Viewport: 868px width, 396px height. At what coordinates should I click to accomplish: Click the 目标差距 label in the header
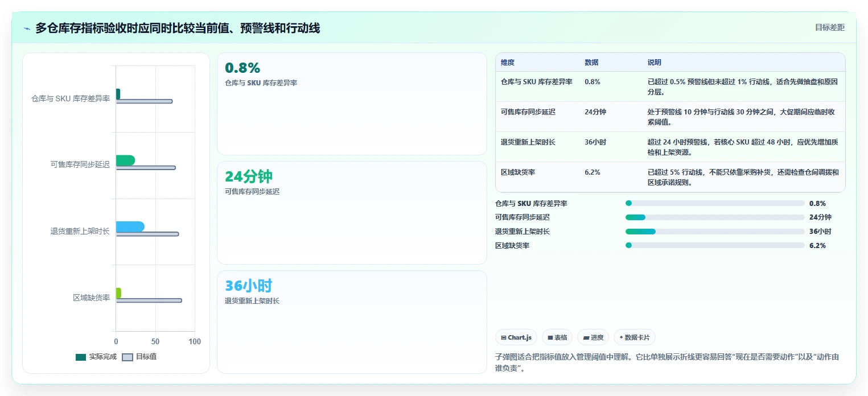(830, 27)
